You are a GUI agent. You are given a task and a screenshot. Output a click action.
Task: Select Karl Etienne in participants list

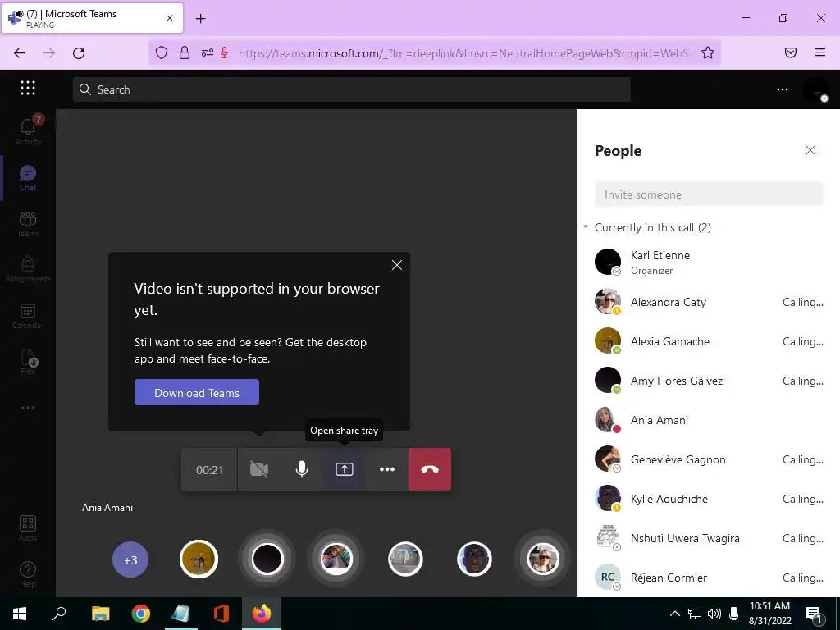click(x=709, y=262)
